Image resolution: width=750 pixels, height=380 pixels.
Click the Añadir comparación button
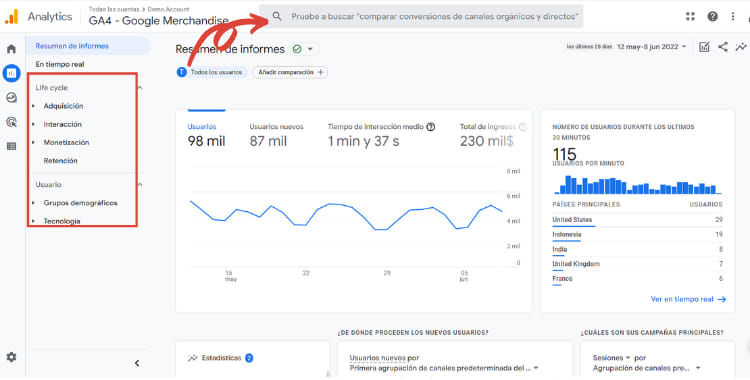(290, 72)
